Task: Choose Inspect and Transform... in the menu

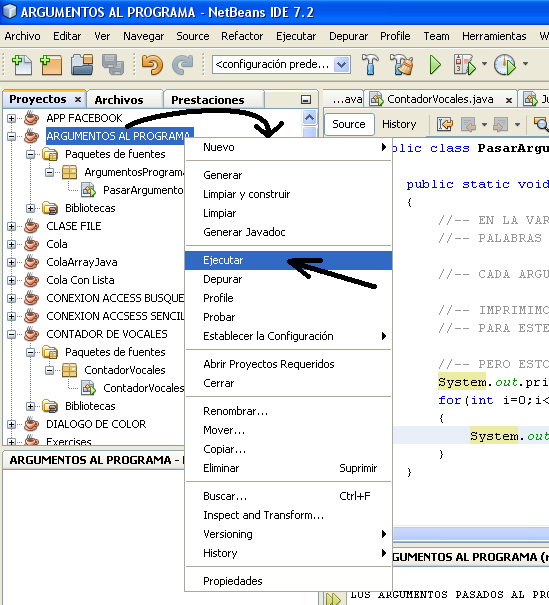Action: (x=289, y=515)
